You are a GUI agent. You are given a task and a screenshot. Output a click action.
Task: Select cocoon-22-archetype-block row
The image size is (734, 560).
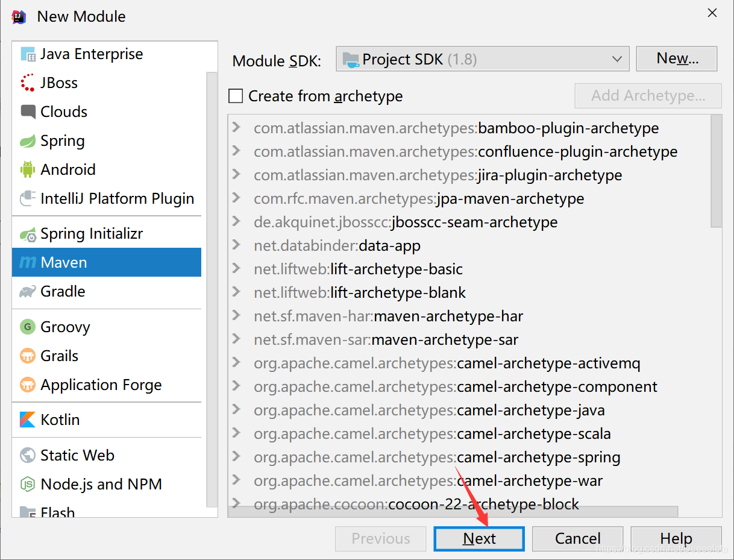point(469,503)
